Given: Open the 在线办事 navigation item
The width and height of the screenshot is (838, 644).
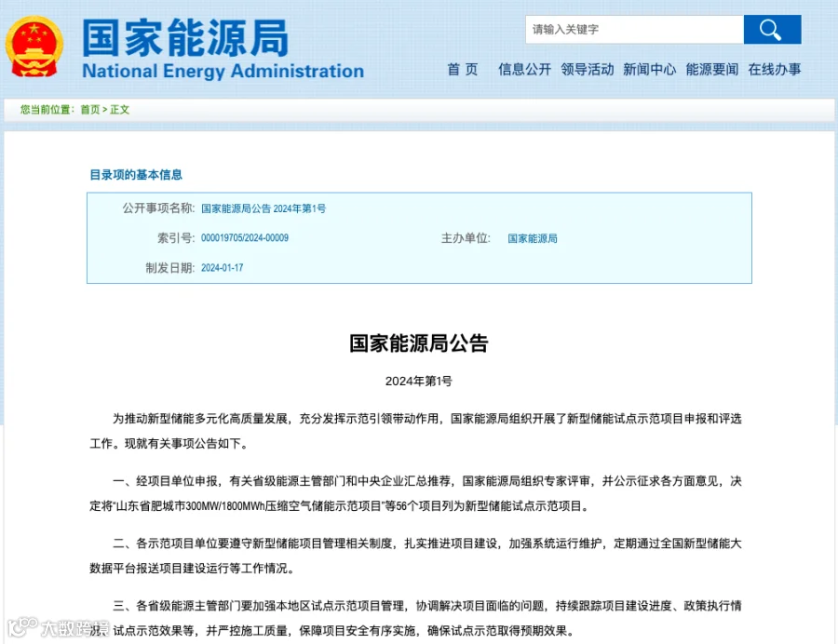Looking at the screenshot, I should (x=775, y=70).
